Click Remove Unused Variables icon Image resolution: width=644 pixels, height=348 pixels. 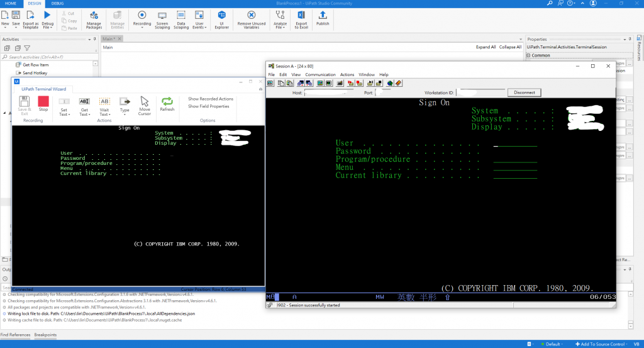click(x=252, y=15)
